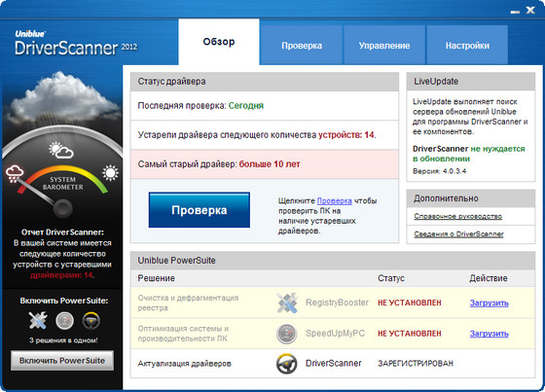This screenshot has width=545, height=392.
Task: Close the DriverScanner window
Action: pos(530,11)
